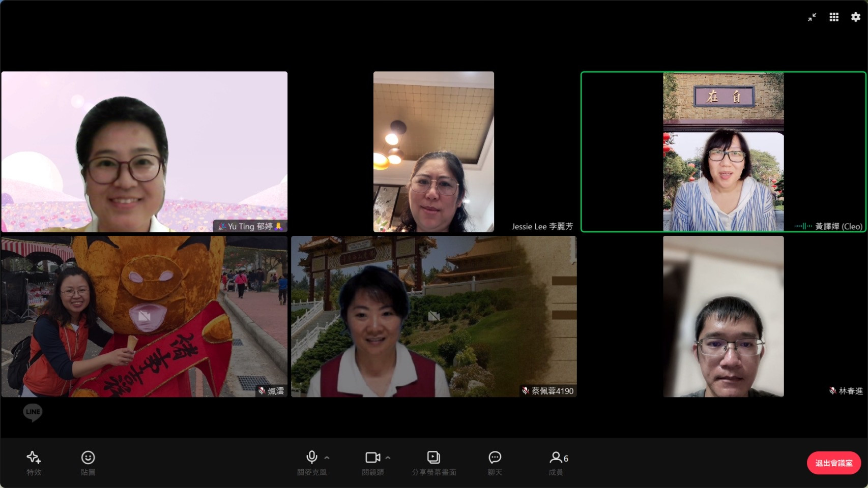Screen dimensions: 868x488
Task: Select Yu Ting 郁婷 video tile
Action: click(144, 151)
